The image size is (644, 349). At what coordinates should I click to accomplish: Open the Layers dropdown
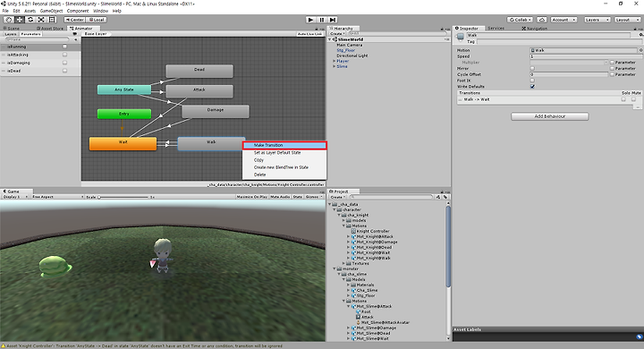pos(597,20)
